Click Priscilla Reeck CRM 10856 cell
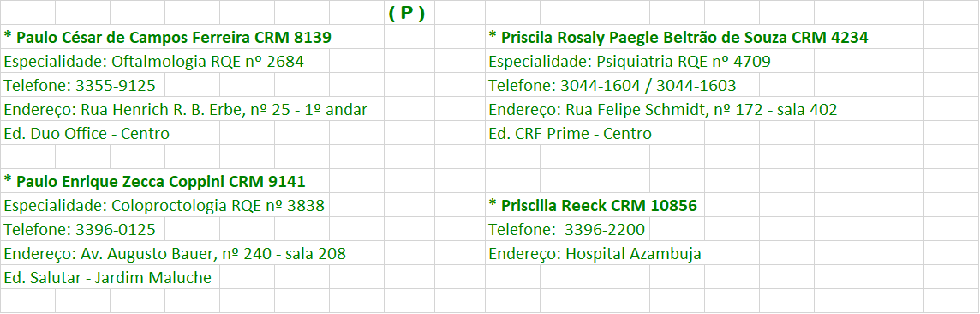The height and width of the screenshot is (314, 980). 593,205
